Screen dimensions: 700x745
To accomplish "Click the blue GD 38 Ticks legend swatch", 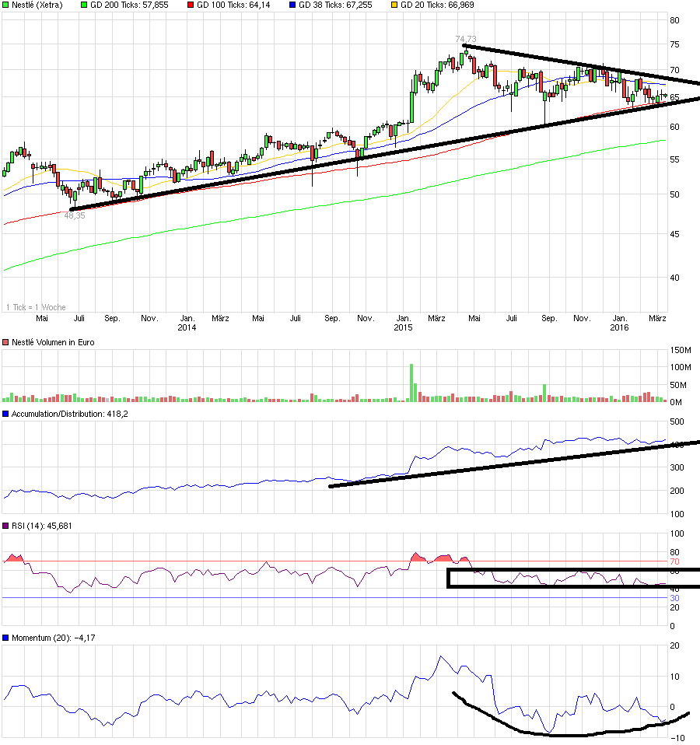I will click(x=292, y=5).
